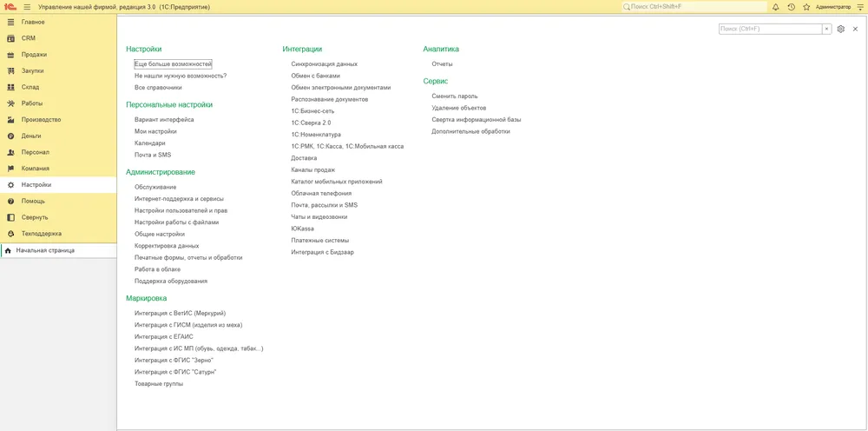The width and height of the screenshot is (868, 431).
Task: Open Обслуживание in Администрирование
Action: pos(155,187)
